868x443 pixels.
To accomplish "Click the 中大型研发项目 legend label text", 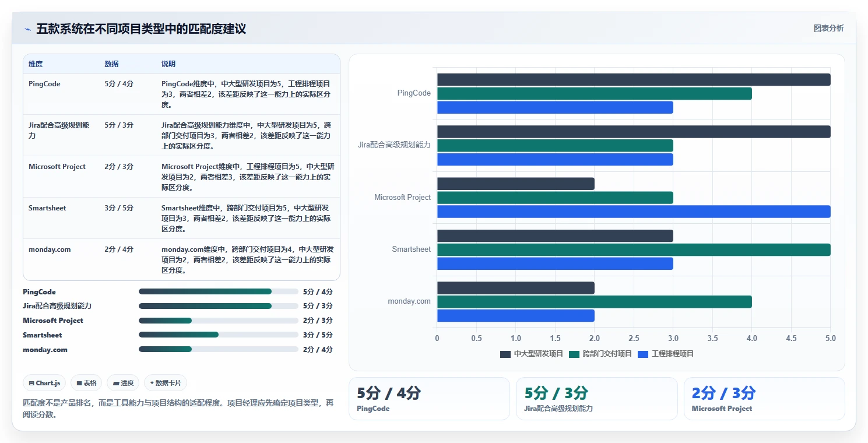I will point(539,354).
